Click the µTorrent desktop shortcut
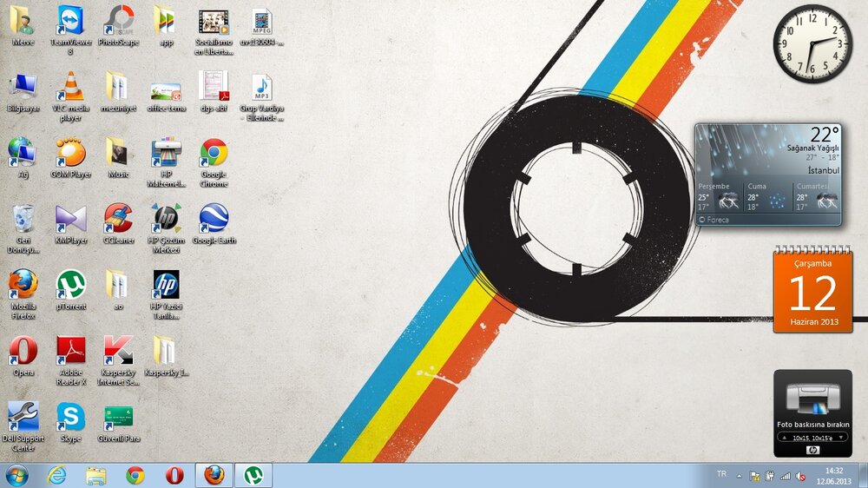The image size is (868, 488). click(70, 284)
